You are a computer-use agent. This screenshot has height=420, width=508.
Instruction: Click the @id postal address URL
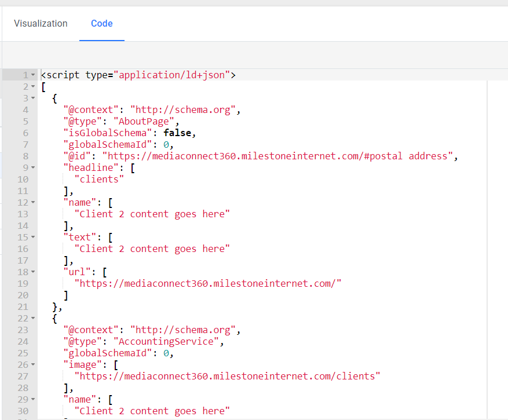277,156
